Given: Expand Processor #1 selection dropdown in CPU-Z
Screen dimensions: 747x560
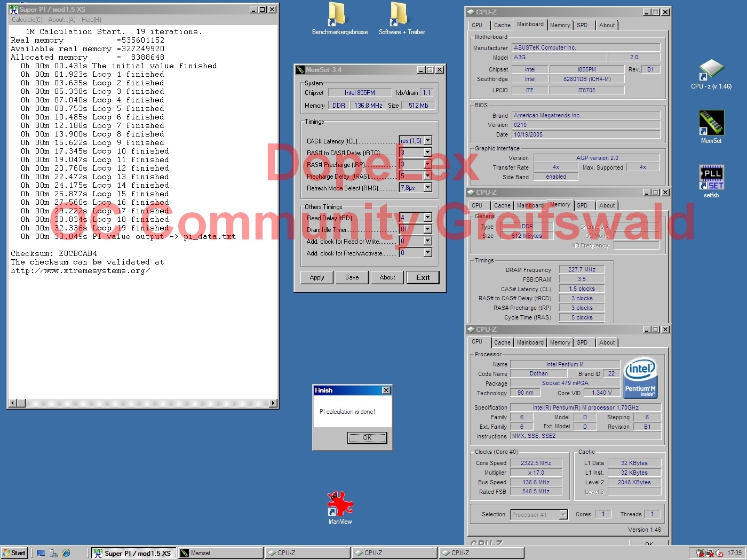Looking at the screenshot, I should tap(563, 515).
